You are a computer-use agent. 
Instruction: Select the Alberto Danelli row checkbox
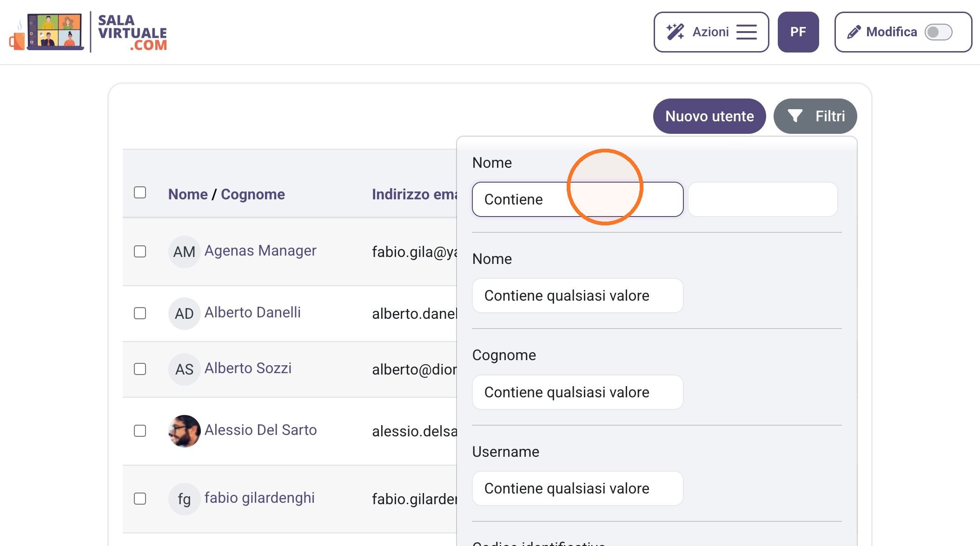(140, 313)
